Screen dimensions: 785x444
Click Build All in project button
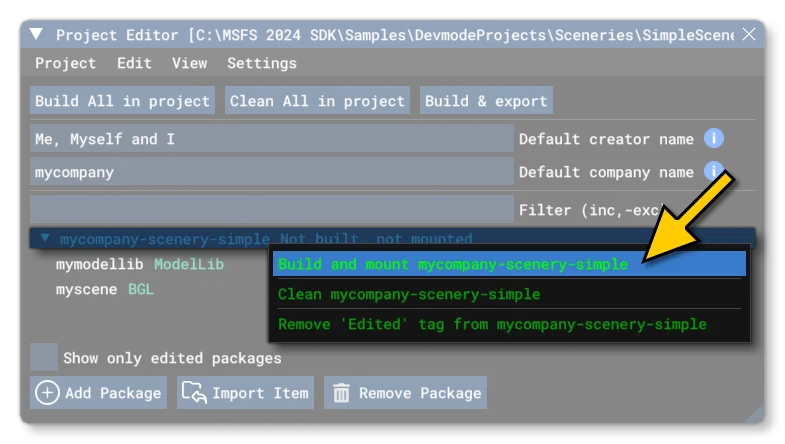pyautogui.click(x=122, y=101)
